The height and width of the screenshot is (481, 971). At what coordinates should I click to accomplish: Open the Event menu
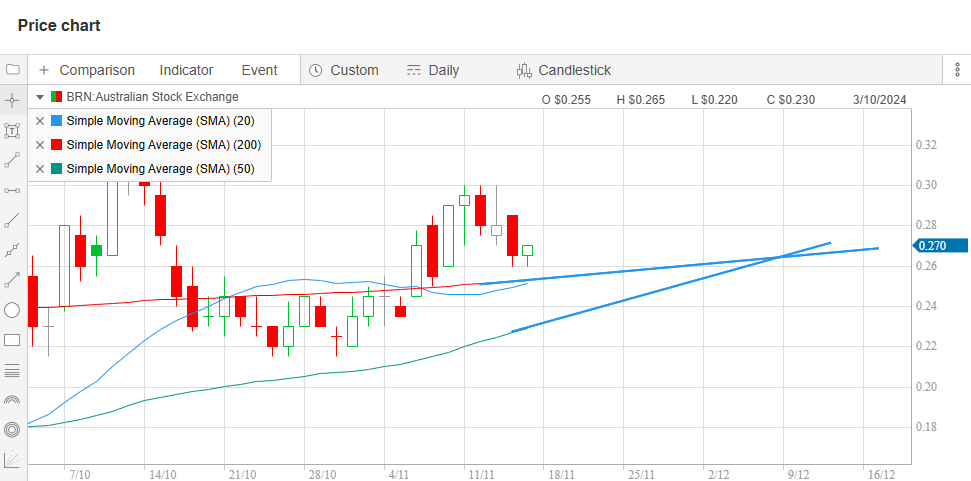tap(259, 70)
